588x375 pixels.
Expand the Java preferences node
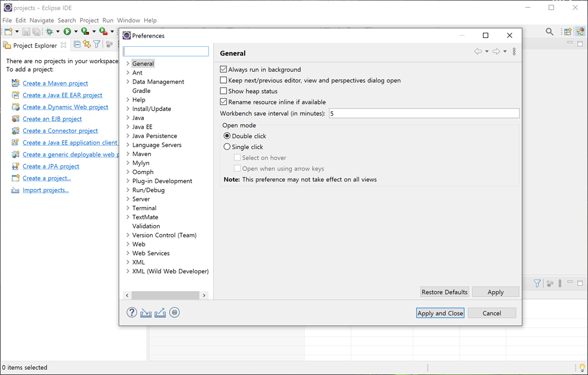(128, 117)
